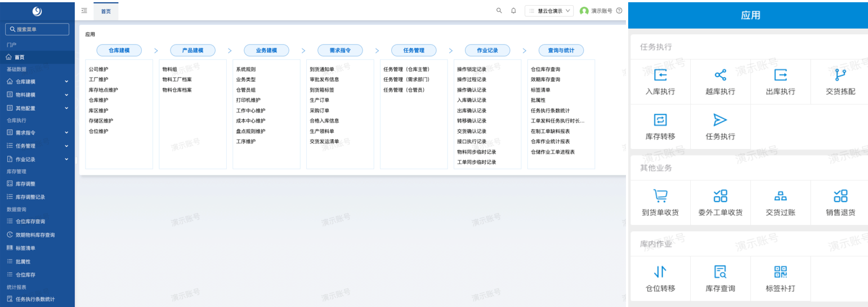Open 标签补打 QR code icon
This screenshot has width=868, height=307.
[x=780, y=272]
